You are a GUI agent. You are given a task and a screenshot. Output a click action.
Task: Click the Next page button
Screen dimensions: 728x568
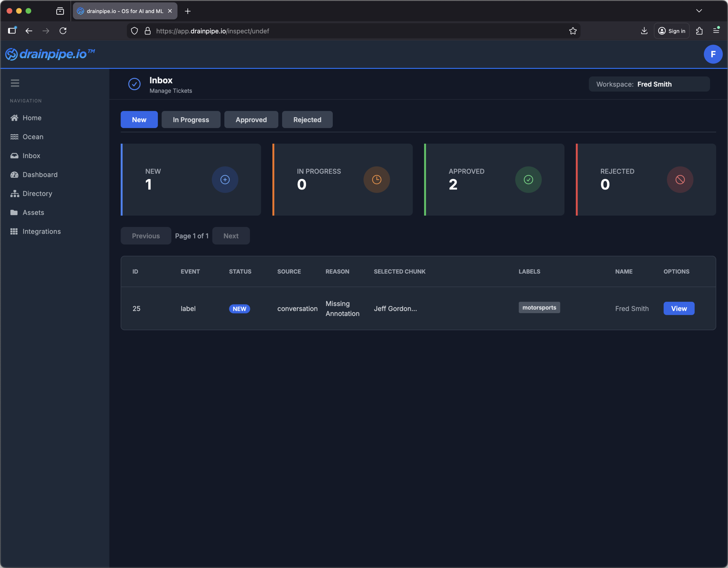[x=231, y=236]
